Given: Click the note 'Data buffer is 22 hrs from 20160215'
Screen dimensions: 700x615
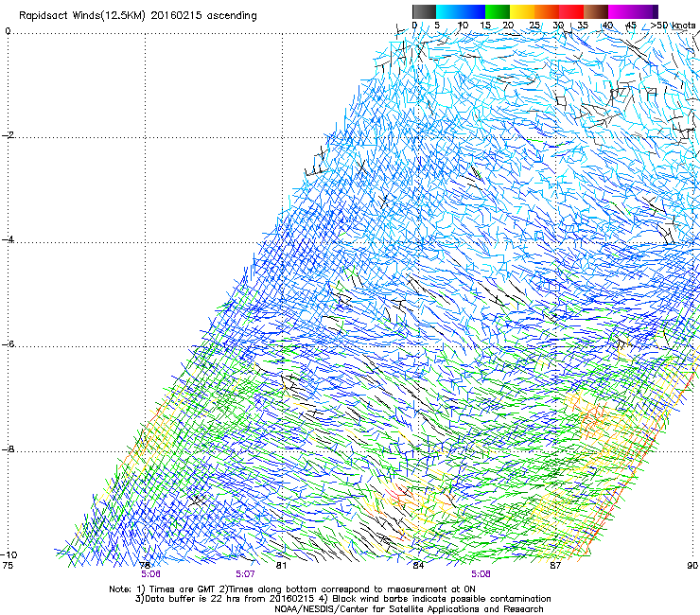Looking at the screenshot, I should coord(228,599).
